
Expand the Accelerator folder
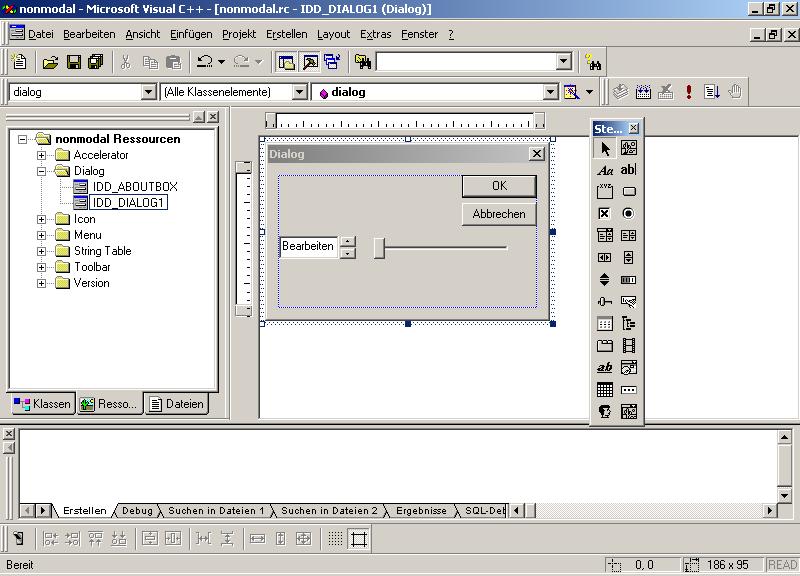(41, 155)
